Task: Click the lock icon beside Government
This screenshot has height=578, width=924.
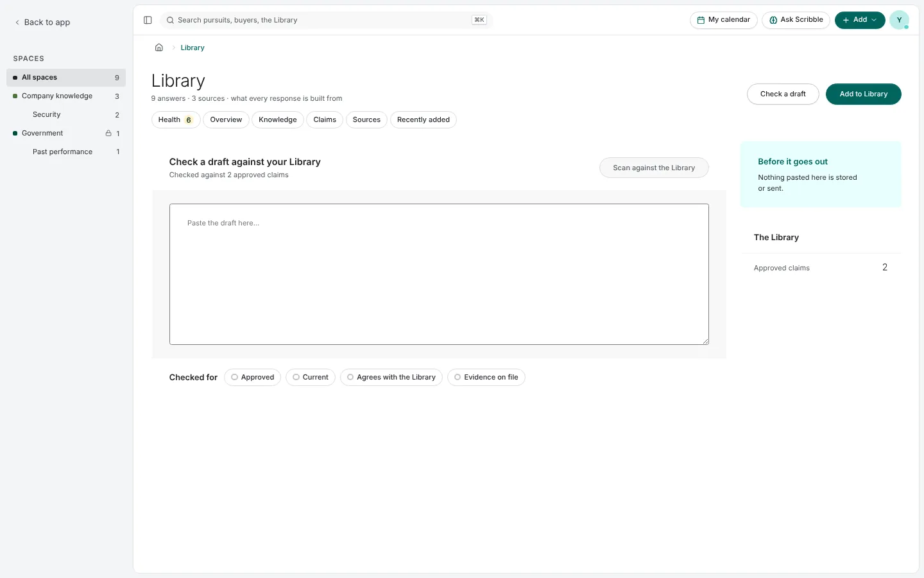Action: [x=108, y=134]
